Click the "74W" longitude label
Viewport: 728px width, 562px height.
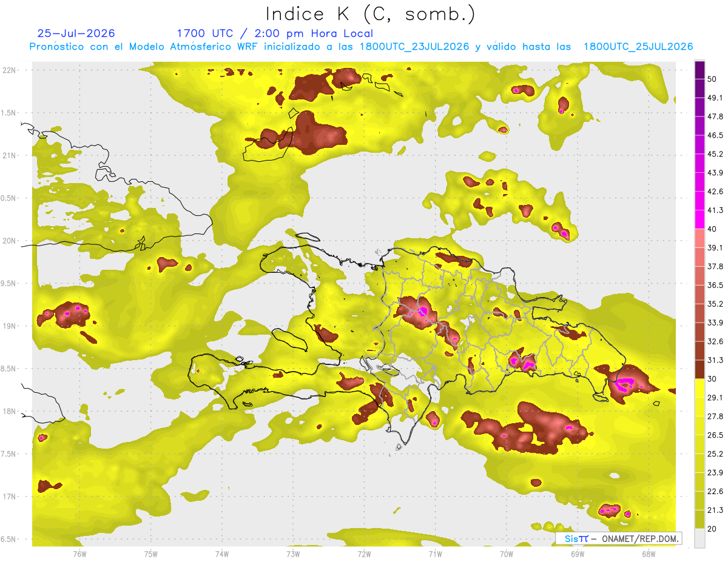pyautogui.click(x=222, y=554)
